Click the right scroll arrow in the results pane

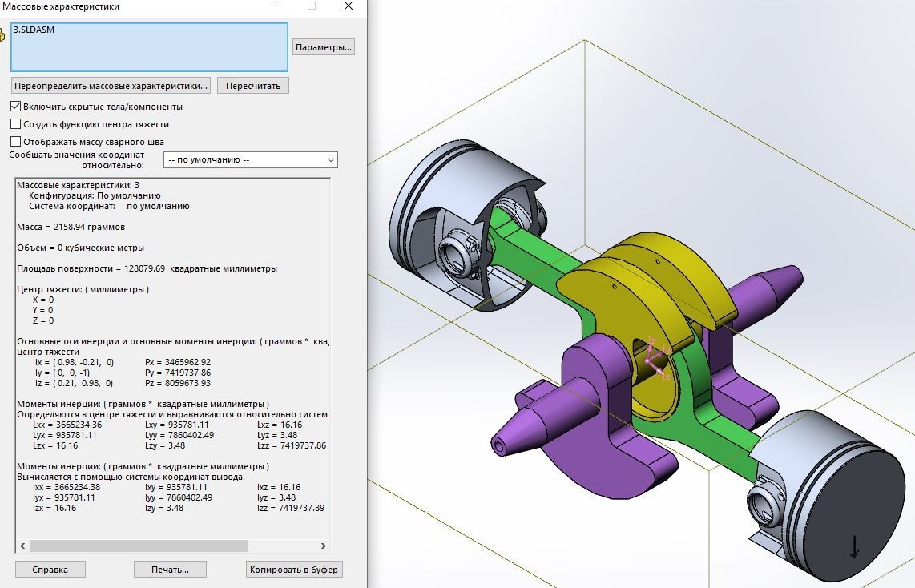coord(323,546)
